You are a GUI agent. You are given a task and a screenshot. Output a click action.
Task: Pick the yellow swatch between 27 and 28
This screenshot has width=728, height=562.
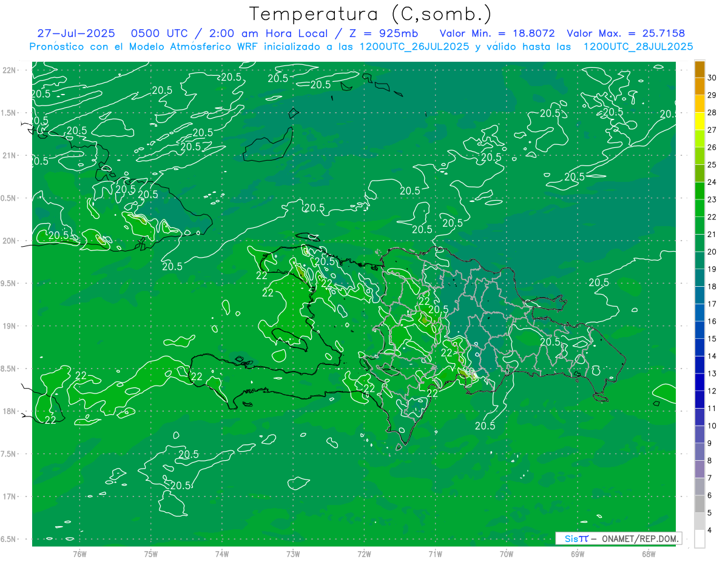click(x=699, y=121)
